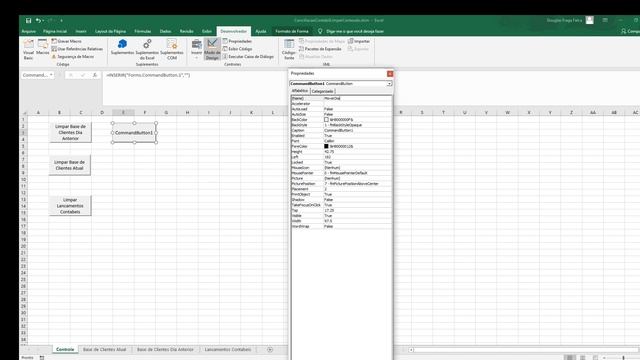Toggle Usar Referências Relativas
This screenshot has width=640, height=360.
pyautogui.click(x=77, y=49)
